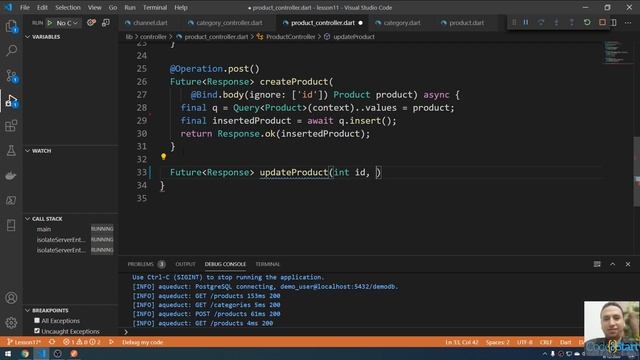The height and width of the screenshot is (360, 640).
Task: Open Source Control view
Action: tap(11, 76)
